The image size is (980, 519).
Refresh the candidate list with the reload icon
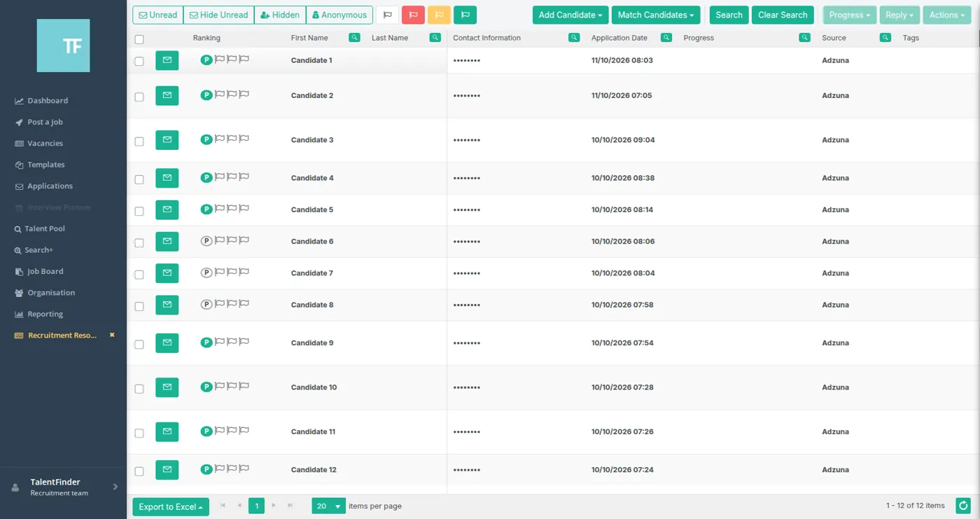click(x=963, y=506)
